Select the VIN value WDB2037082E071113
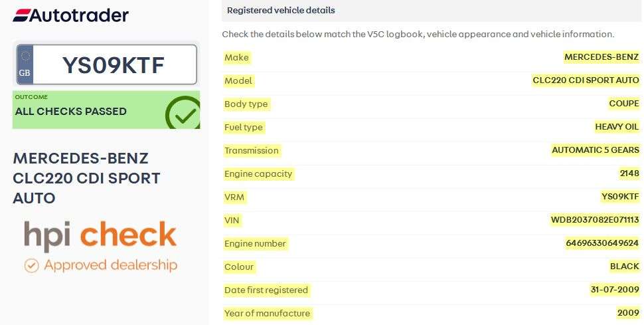The width and height of the screenshot is (644, 325). point(595,220)
